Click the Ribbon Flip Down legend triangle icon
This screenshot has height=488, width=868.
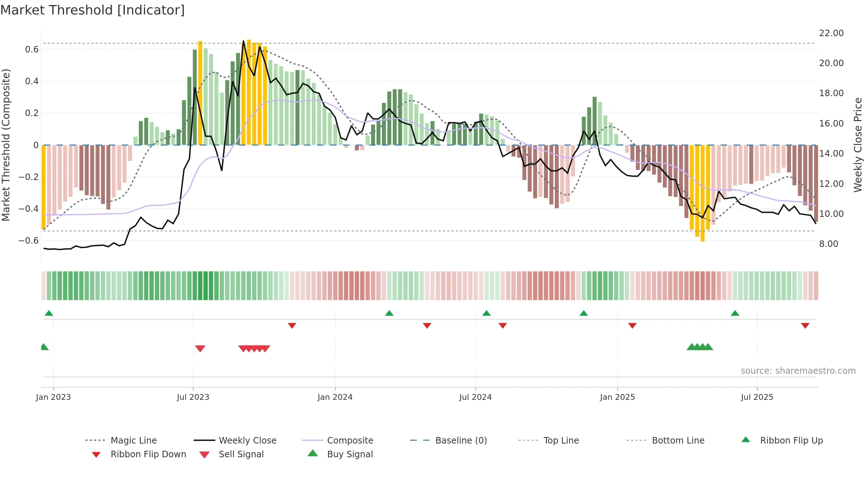96,455
